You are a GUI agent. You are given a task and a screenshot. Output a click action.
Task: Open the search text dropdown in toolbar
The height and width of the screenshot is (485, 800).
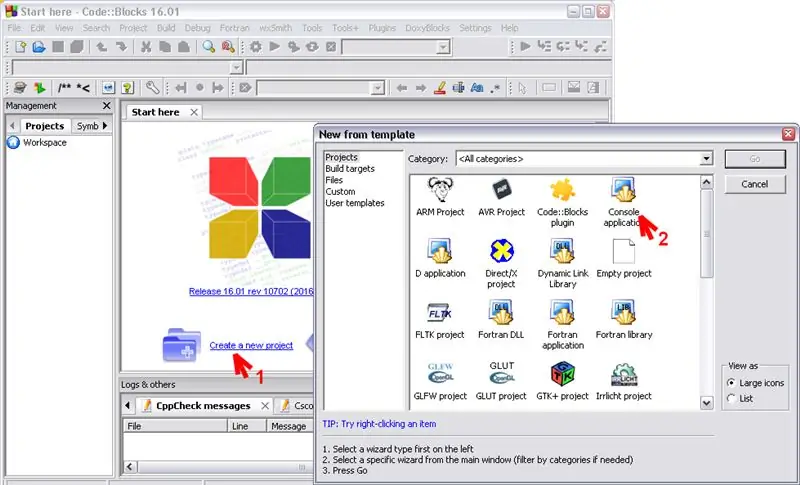378,88
